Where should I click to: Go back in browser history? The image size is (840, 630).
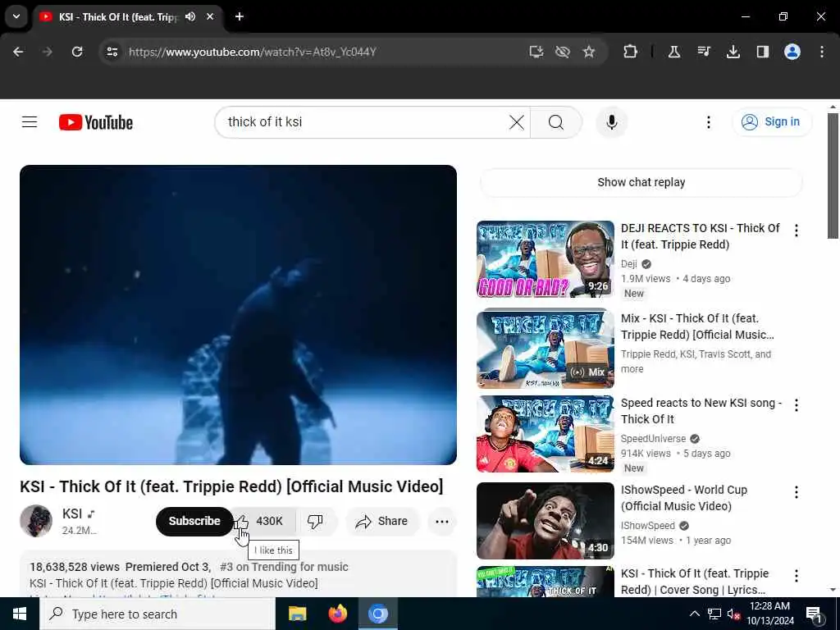(18, 52)
